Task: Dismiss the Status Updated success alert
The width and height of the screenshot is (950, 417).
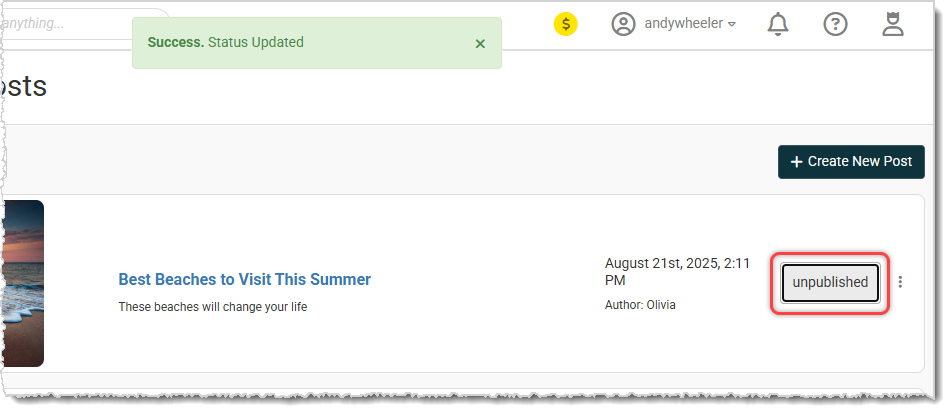Action: (480, 44)
